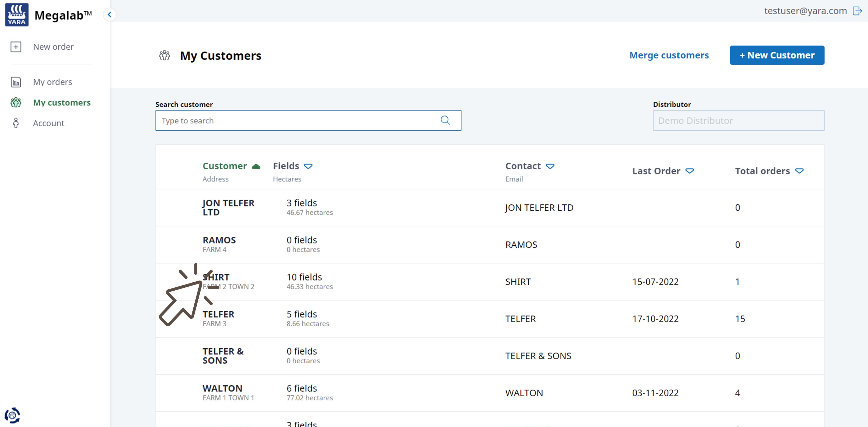Collapse the sidebar with chevron arrow

(x=110, y=15)
